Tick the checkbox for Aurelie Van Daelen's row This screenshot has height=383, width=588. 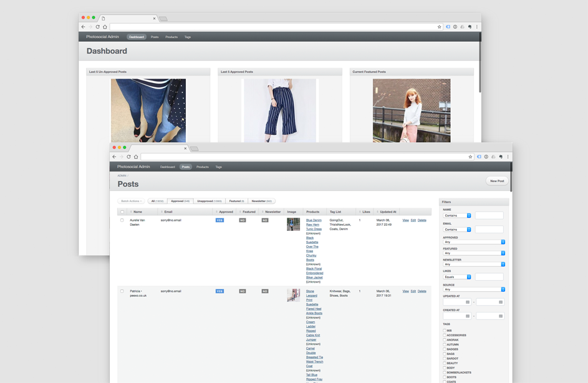click(x=122, y=220)
